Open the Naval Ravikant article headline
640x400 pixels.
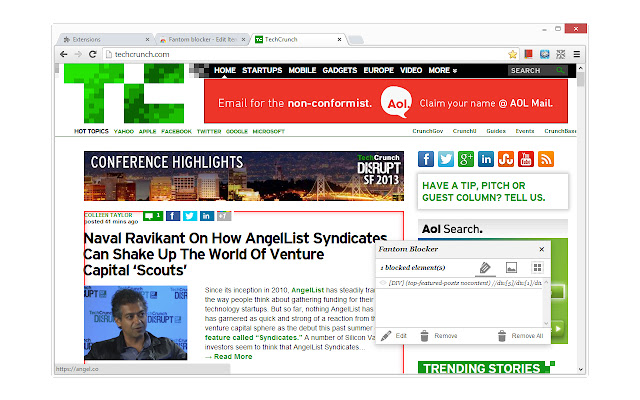pos(235,254)
